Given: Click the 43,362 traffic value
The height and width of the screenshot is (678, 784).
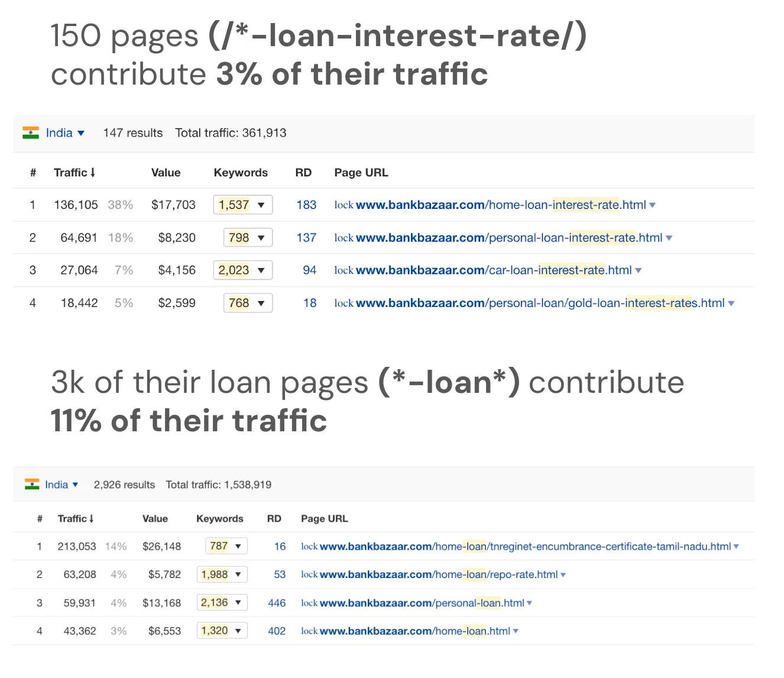Looking at the screenshot, I should click(x=80, y=631).
